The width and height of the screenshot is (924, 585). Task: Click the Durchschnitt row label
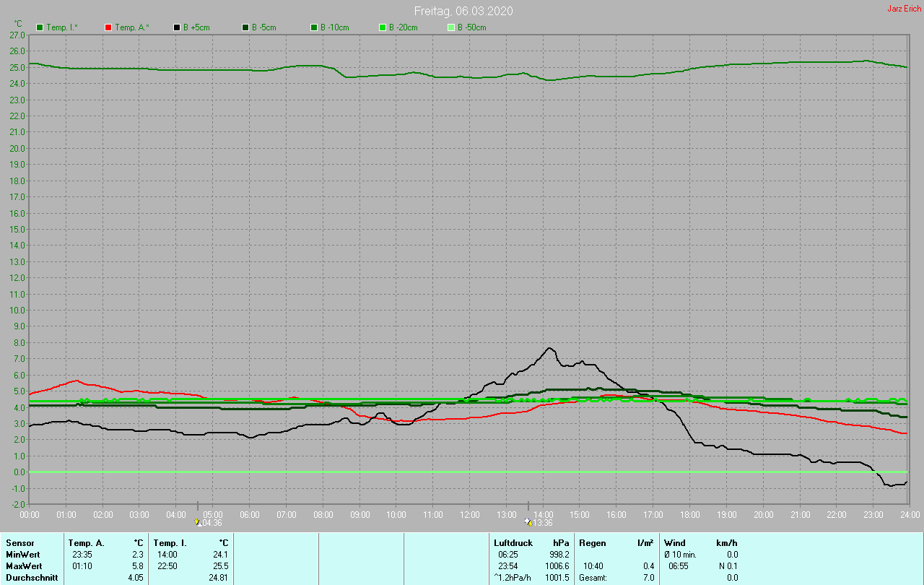click(31, 577)
